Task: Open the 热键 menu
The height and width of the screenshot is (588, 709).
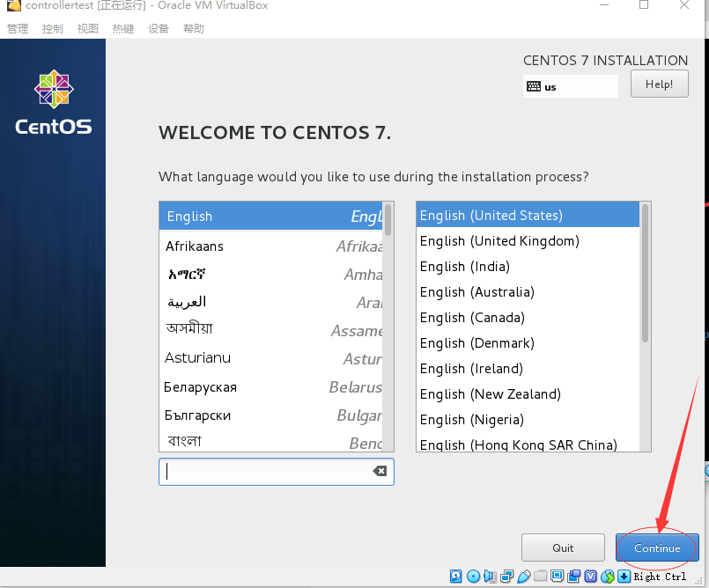Action: pyautogui.click(x=123, y=28)
